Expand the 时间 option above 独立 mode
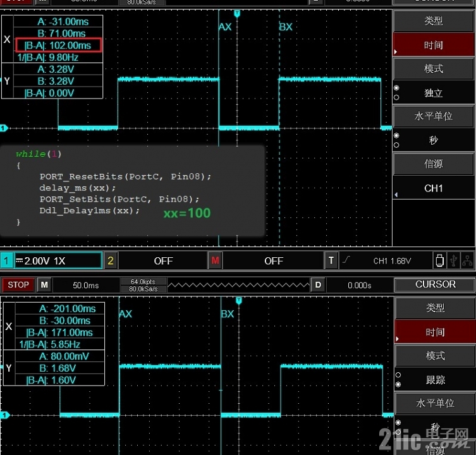The height and width of the screenshot is (455, 476). pos(433,45)
